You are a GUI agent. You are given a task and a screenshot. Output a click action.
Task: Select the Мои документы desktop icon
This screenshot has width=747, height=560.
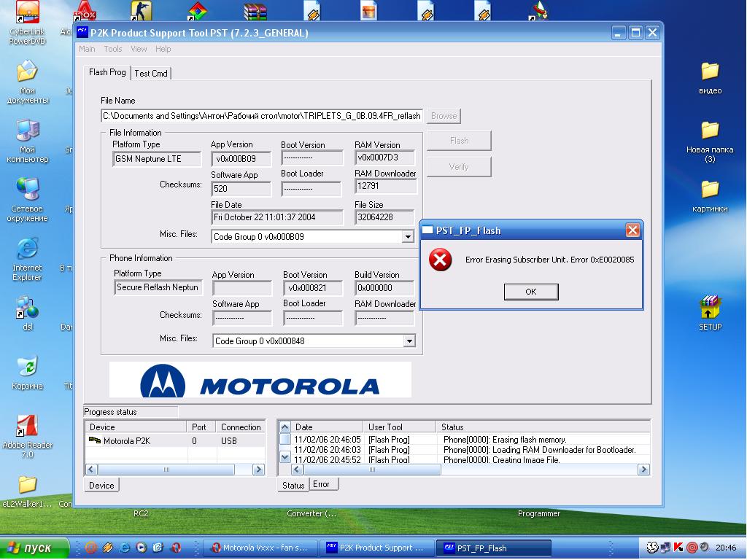point(27,82)
